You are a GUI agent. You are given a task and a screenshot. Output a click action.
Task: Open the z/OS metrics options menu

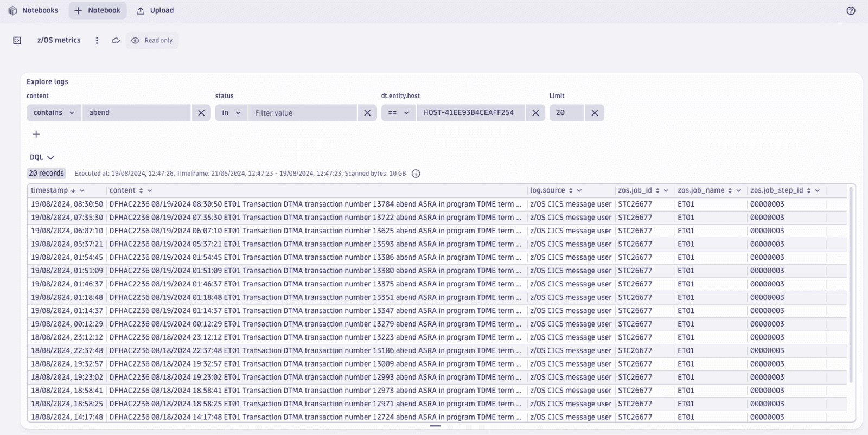point(97,40)
